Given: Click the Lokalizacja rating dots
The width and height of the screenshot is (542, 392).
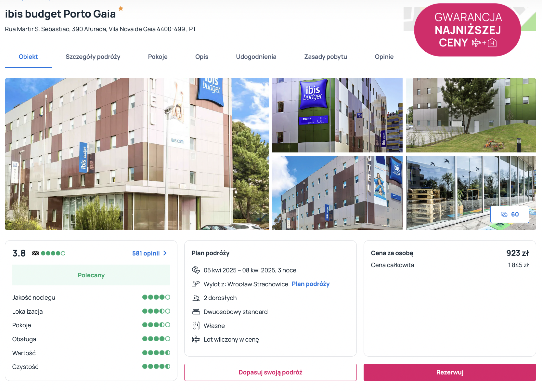Looking at the screenshot, I should click(x=156, y=311).
